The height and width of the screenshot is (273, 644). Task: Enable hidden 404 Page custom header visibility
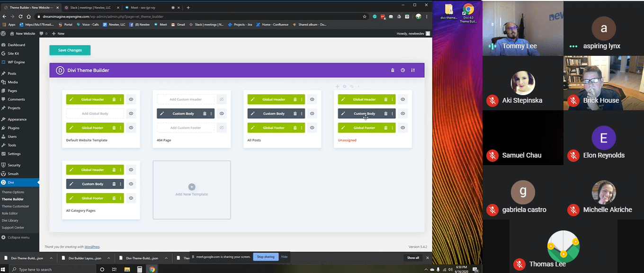[222, 99]
